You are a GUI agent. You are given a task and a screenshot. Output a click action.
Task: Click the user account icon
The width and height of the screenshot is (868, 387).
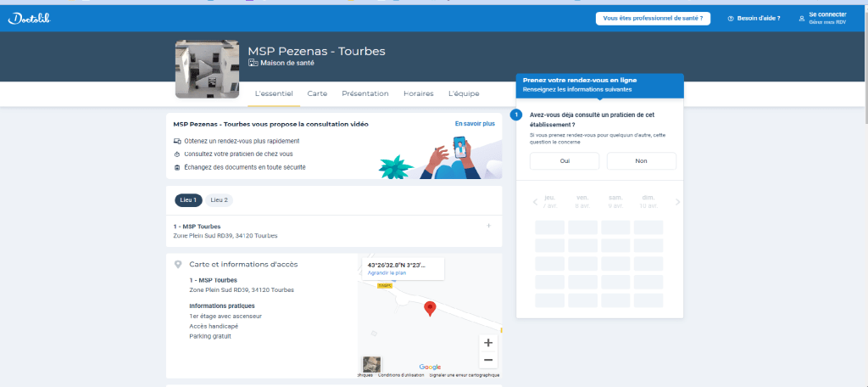point(802,19)
